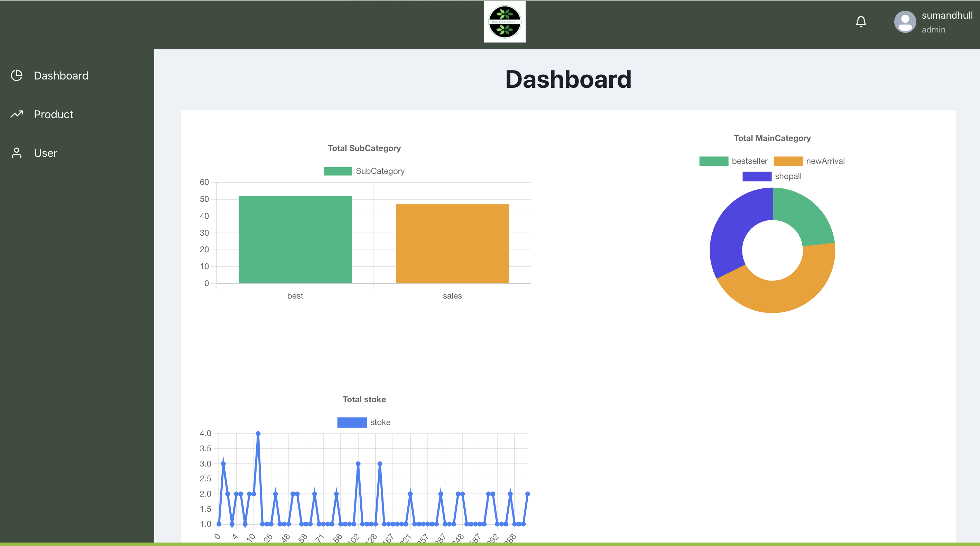Click the sumandhull username
This screenshot has height=546, width=980.
[947, 15]
